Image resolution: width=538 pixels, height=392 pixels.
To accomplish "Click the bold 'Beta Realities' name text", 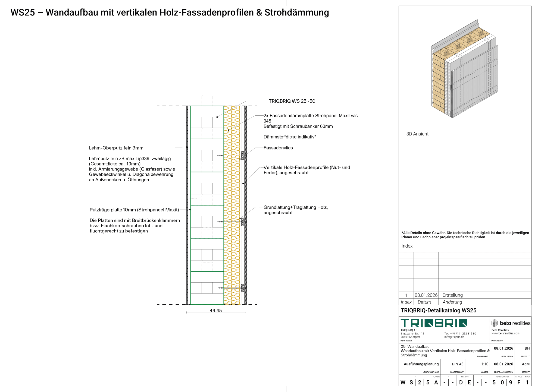I will pos(500,330).
